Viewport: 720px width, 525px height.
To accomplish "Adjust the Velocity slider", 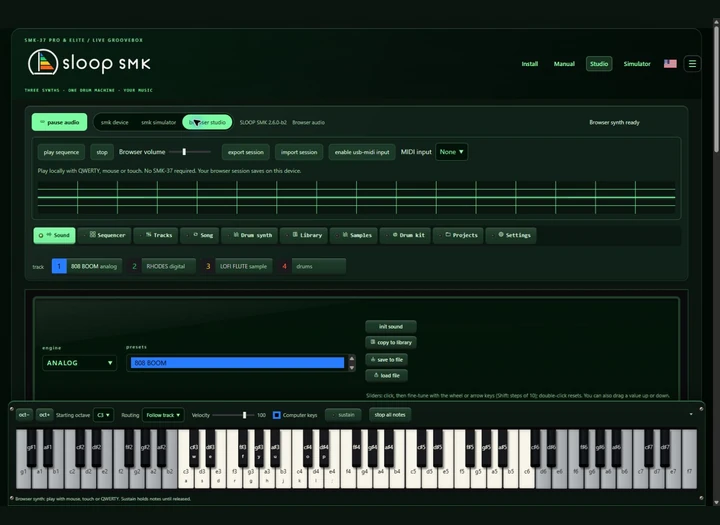I will coord(233,415).
